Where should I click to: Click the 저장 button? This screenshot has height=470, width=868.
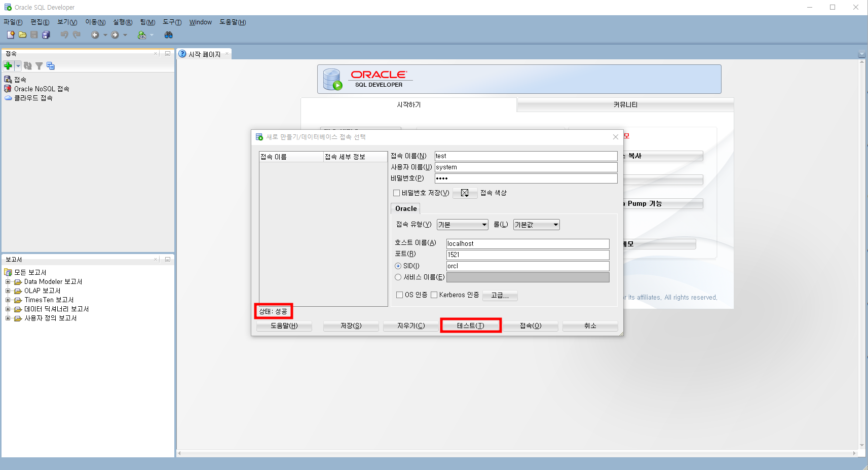coord(351,326)
